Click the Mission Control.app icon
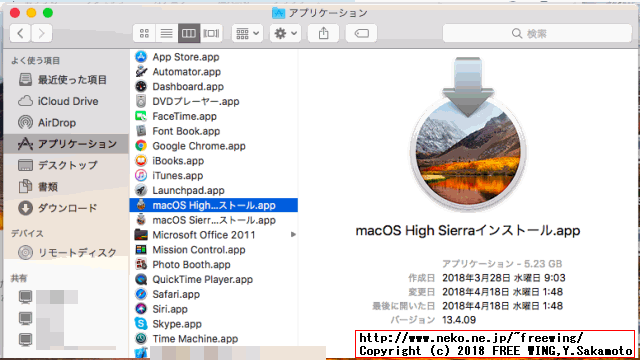This screenshot has height=360, width=640. pyautogui.click(x=141, y=249)
